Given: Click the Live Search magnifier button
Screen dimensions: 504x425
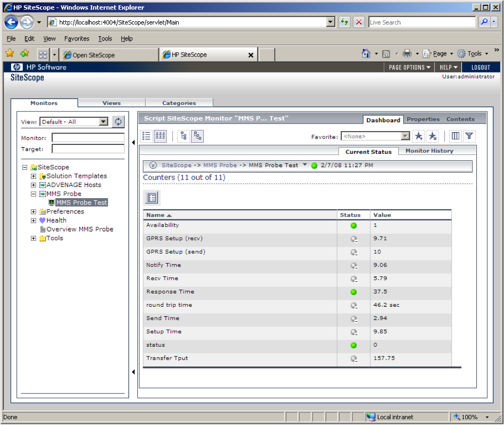Looking at the screenshot, I should 484,22.
